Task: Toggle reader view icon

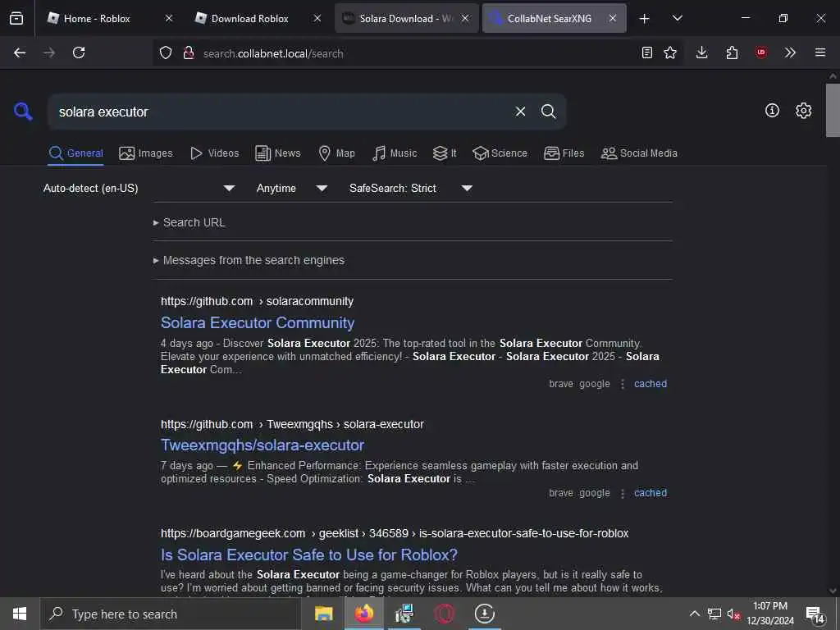Action: (647, 52)
